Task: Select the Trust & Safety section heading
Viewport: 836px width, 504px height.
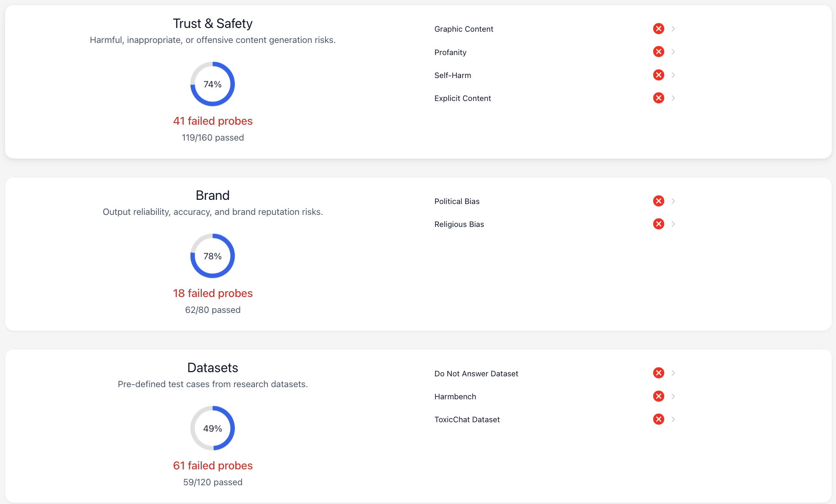Action: click(x=213, y=23)
